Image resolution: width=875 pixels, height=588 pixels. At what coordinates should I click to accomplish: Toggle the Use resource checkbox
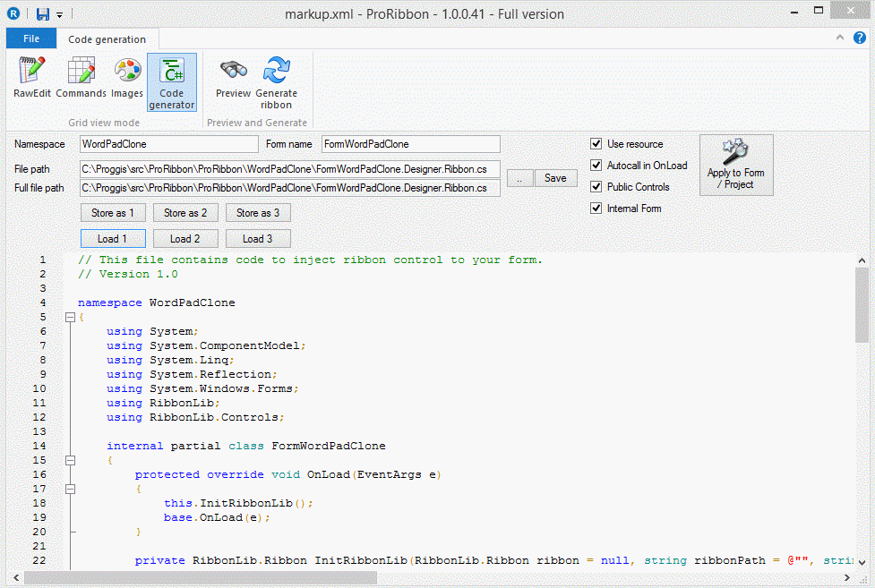[x=596, y=144]
